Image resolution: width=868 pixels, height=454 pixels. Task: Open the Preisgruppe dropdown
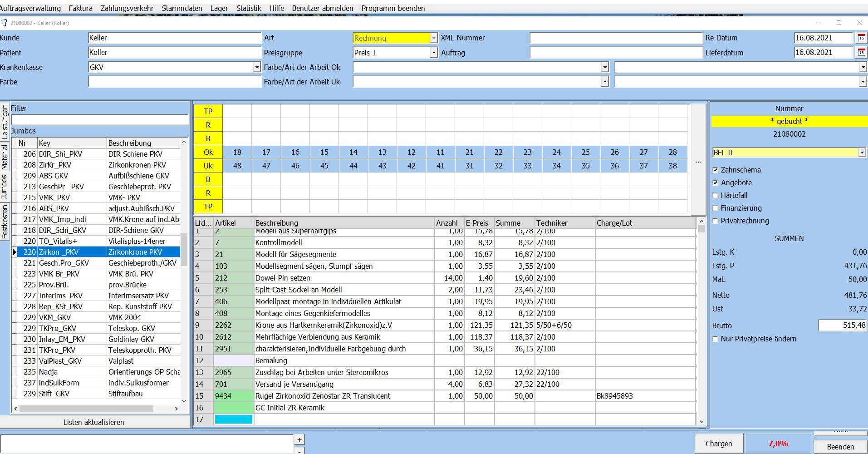tap(434, 53)
